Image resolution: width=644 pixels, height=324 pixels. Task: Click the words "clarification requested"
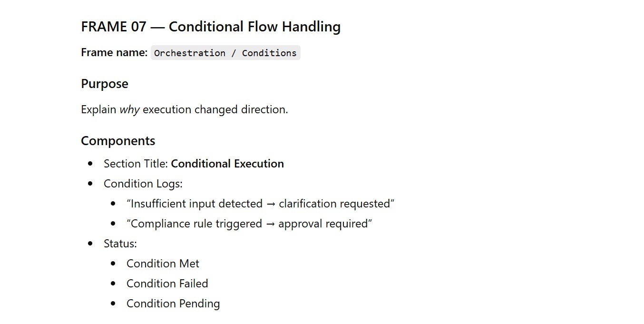(334, 204)
